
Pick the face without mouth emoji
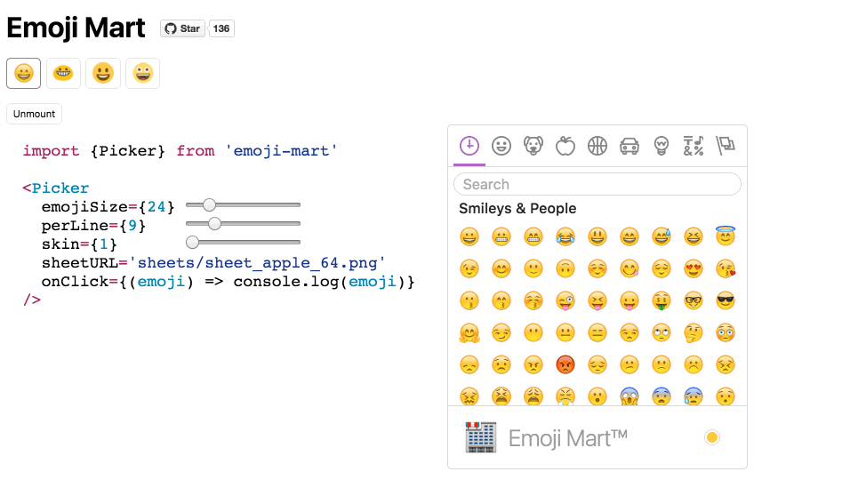tap(533, 332)
